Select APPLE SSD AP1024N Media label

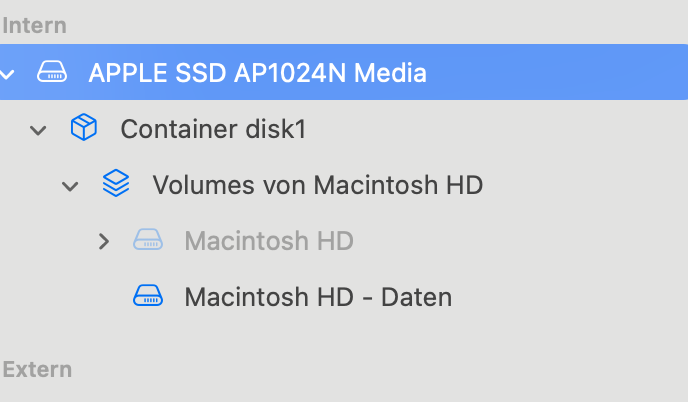(257, 72)
